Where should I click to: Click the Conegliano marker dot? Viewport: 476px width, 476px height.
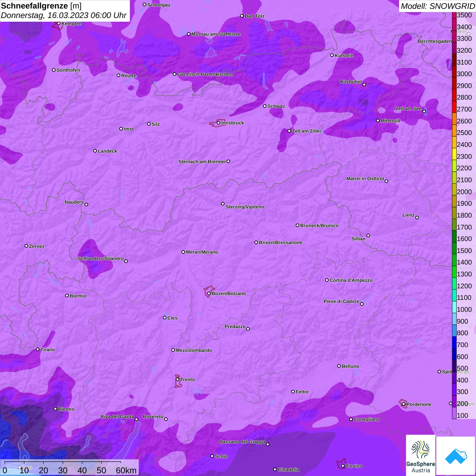coord(351,419)
